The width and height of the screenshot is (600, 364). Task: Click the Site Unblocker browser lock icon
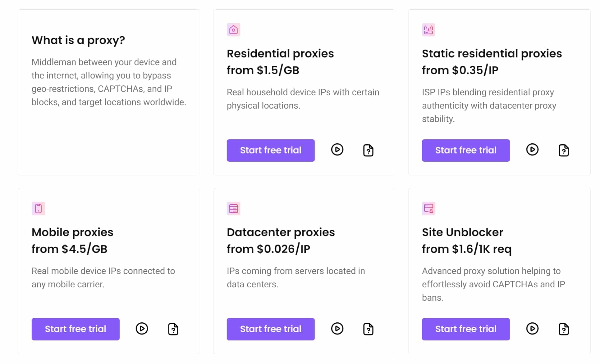coord(428,209)
